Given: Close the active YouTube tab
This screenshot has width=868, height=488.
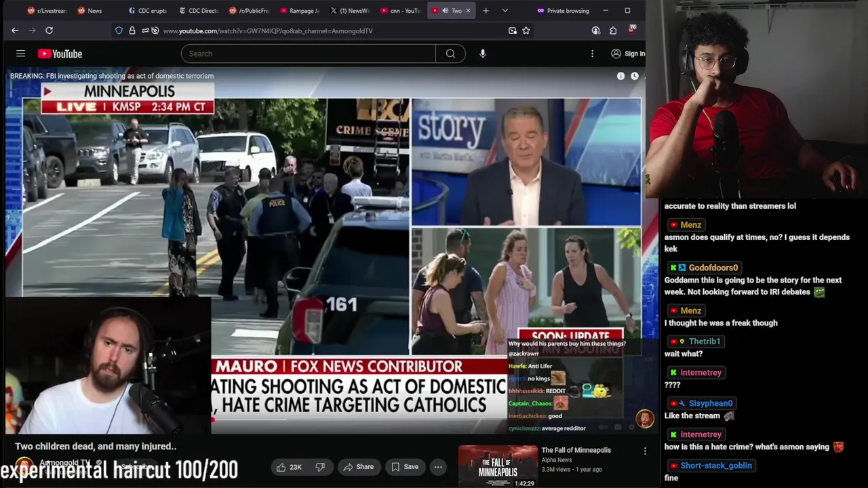Looking at the screenshot, I should point(467,11).
